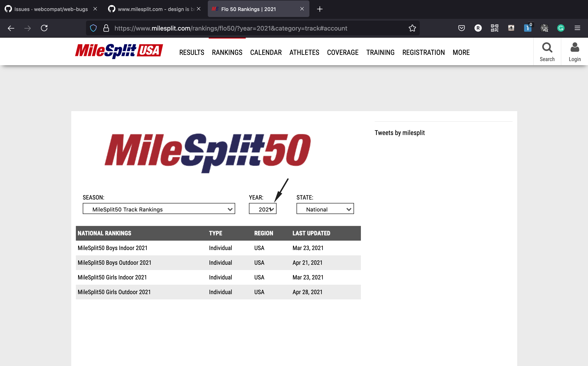Open the Login user icon
The height and width of the screenshot is (366, 588).
coord(574,48)
